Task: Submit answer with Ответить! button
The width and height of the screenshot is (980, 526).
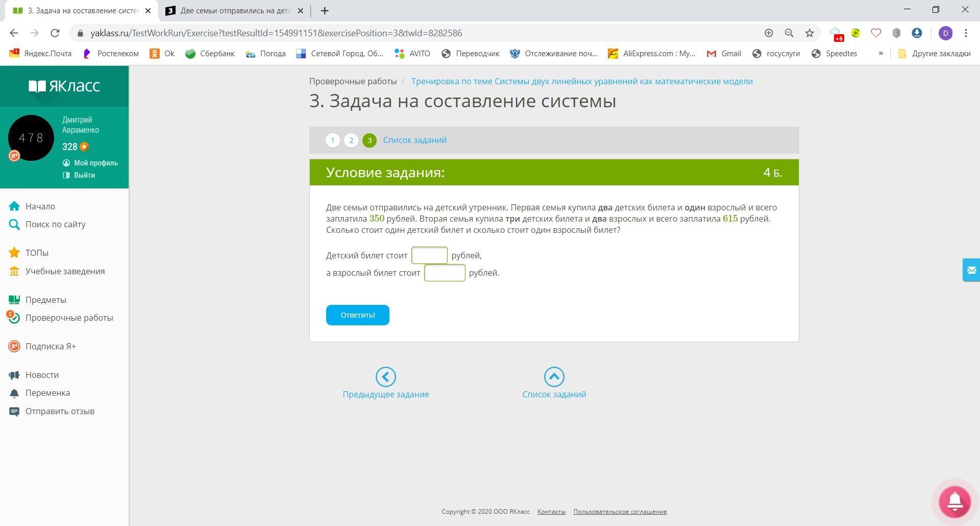Action: click(358, 315)
